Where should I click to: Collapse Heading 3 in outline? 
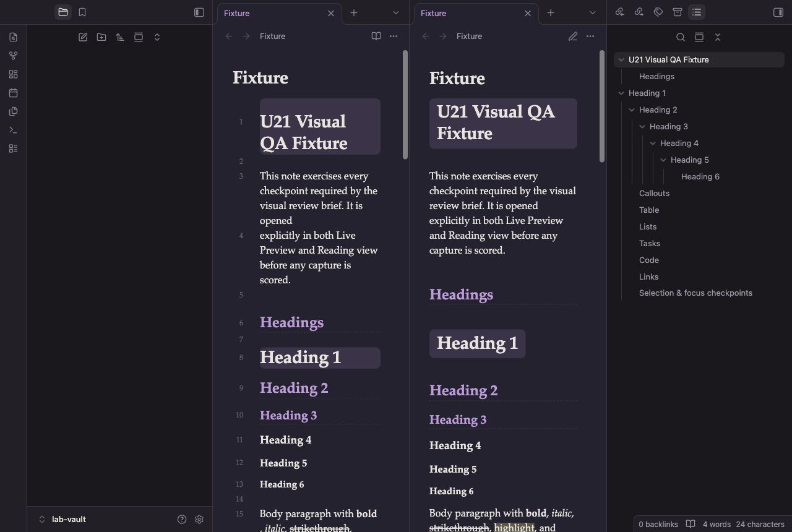coord(642,127)
